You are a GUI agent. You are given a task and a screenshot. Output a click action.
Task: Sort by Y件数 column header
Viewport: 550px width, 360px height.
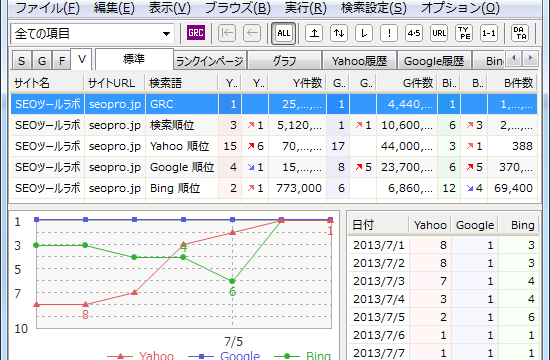click(x=297, y=83)
